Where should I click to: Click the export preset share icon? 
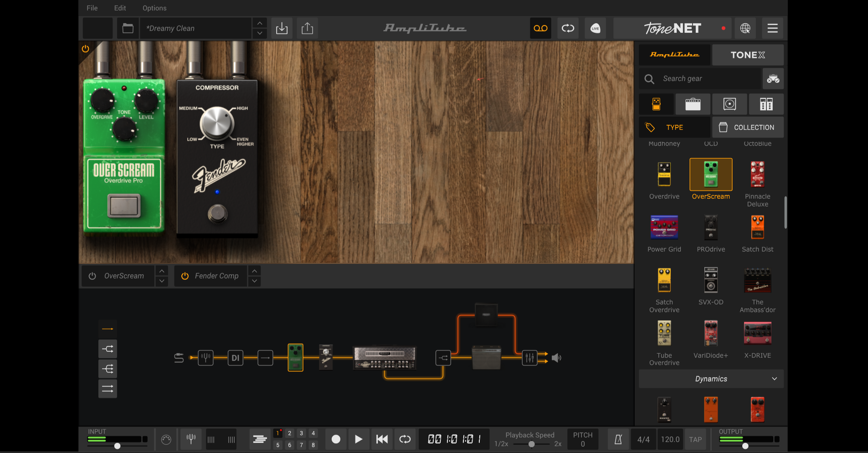pyautogui.click(x=308, y=28)
